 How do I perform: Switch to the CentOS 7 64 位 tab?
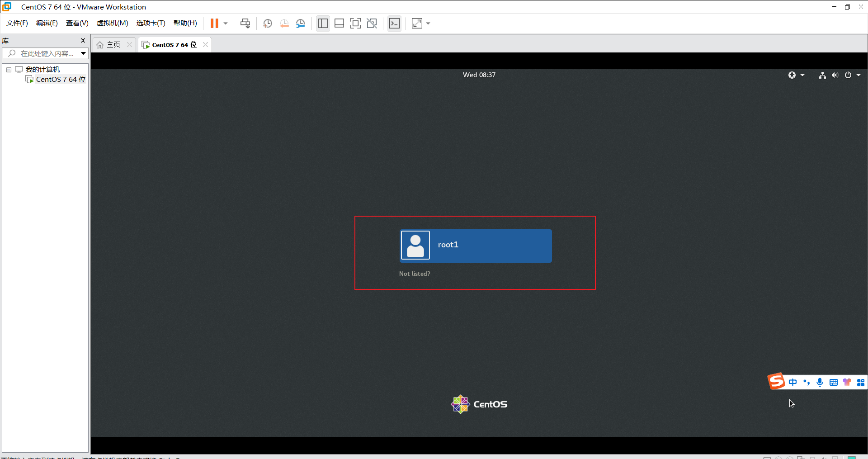(x=174, y=44)
